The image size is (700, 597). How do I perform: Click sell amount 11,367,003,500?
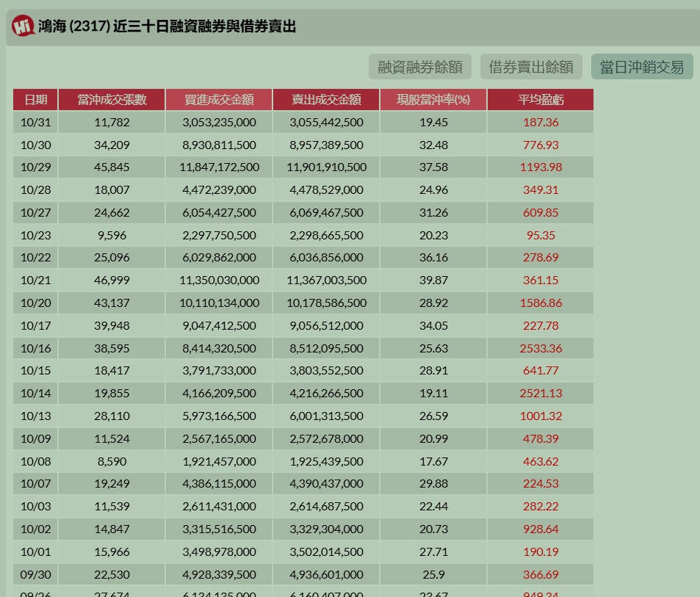pos(326,281)
